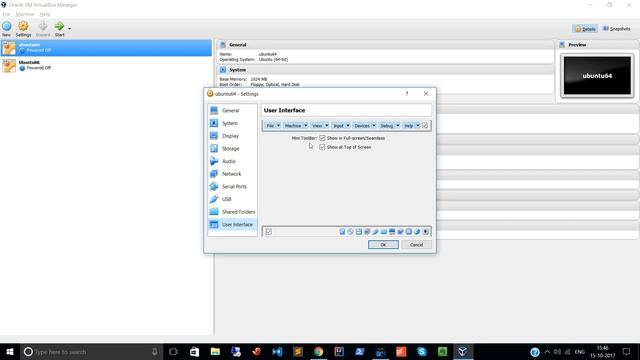Select User Interface category in sidebar

(x=233, y=224)
